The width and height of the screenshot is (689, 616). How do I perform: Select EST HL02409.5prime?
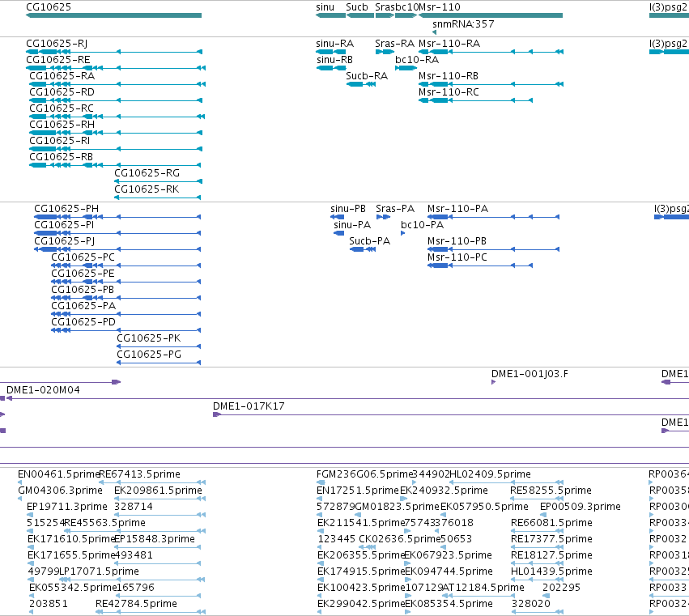[x=506, y=482]
